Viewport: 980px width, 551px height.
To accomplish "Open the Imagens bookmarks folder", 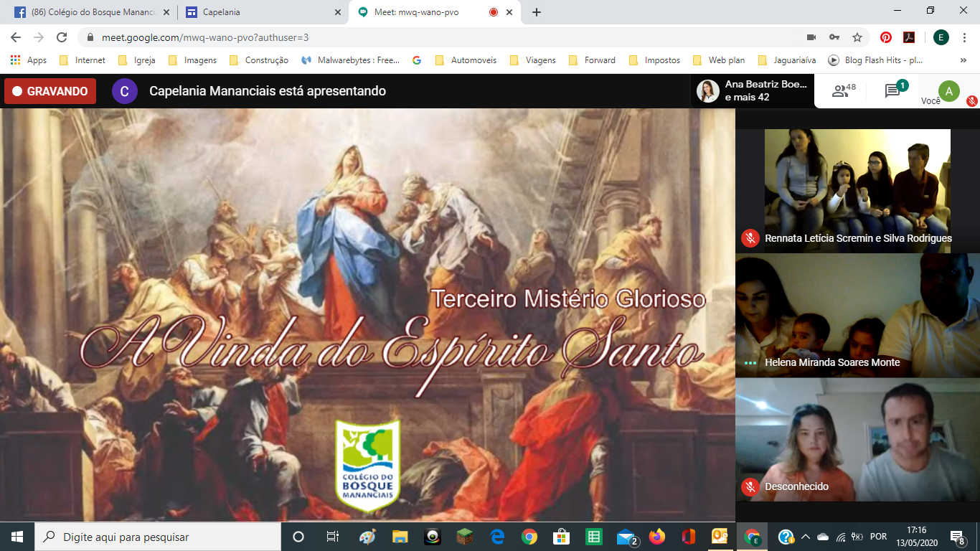I will tap(192, 60).
